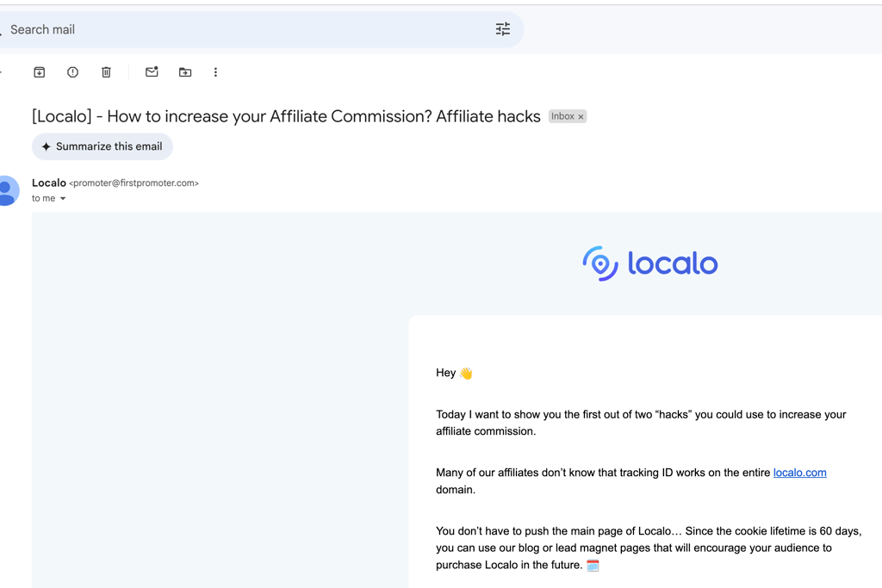Expand recipient details arrow next to 'to me'
Image resolution: width=882 pixels, height=588 pixels.
(63, 198)
